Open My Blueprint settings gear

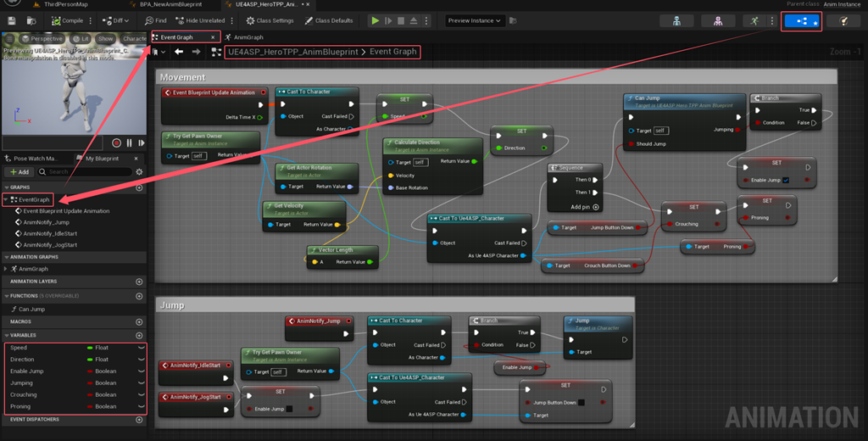(x=139, y=172)
